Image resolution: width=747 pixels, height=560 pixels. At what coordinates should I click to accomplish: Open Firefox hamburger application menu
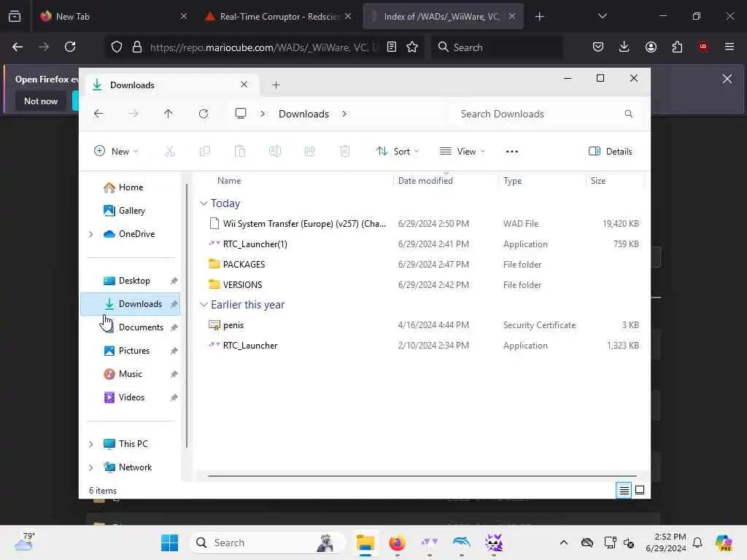click(729, 47)
